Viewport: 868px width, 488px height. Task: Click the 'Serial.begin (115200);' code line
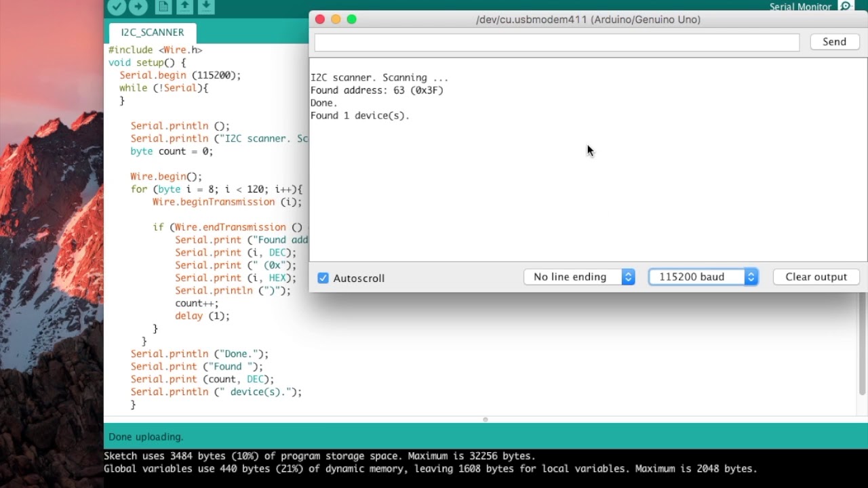[180, 75]
